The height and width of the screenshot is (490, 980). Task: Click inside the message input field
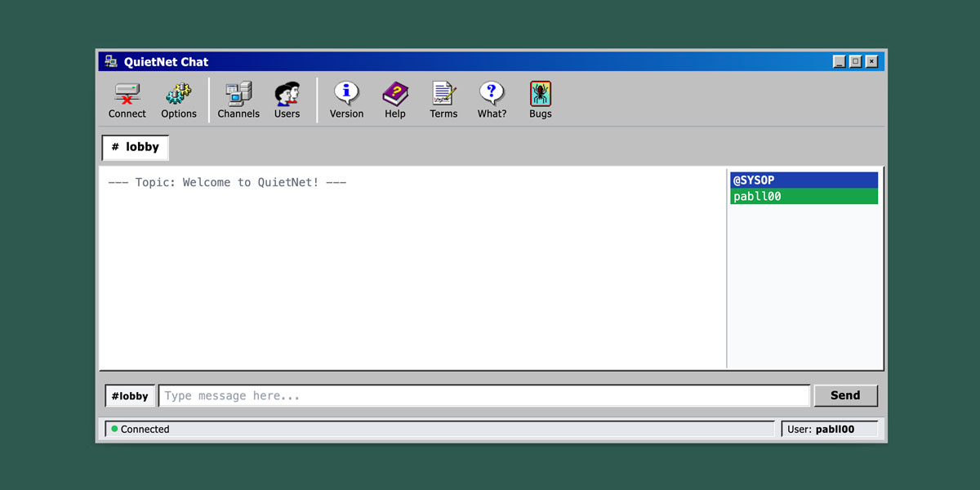(x=482, y=395)
